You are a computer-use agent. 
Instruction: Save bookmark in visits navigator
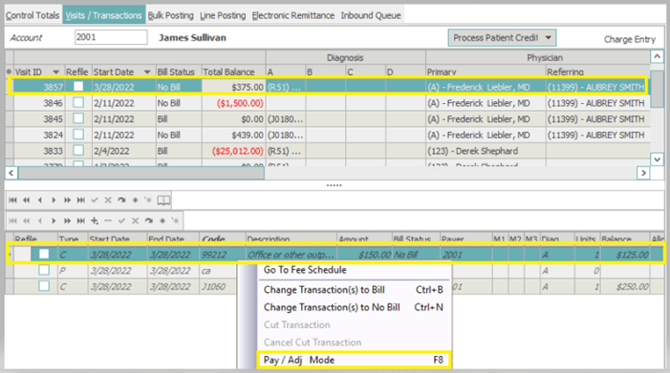(135, 200)
